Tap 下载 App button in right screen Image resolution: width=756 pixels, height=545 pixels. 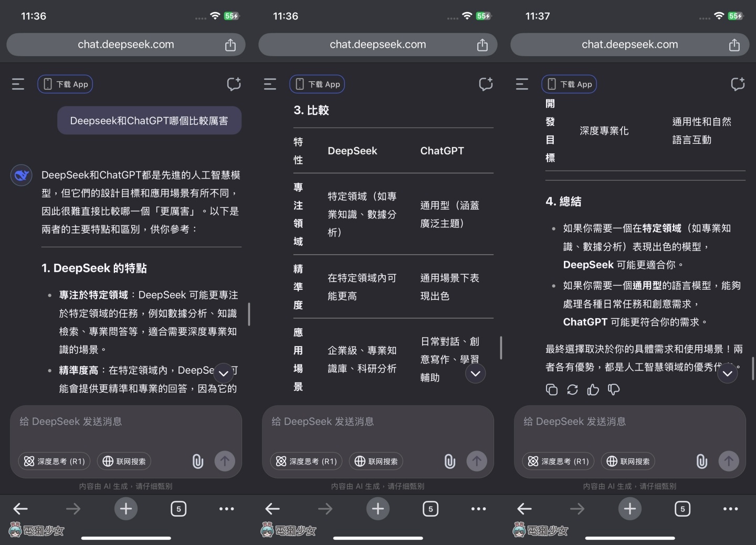[569, 84]
